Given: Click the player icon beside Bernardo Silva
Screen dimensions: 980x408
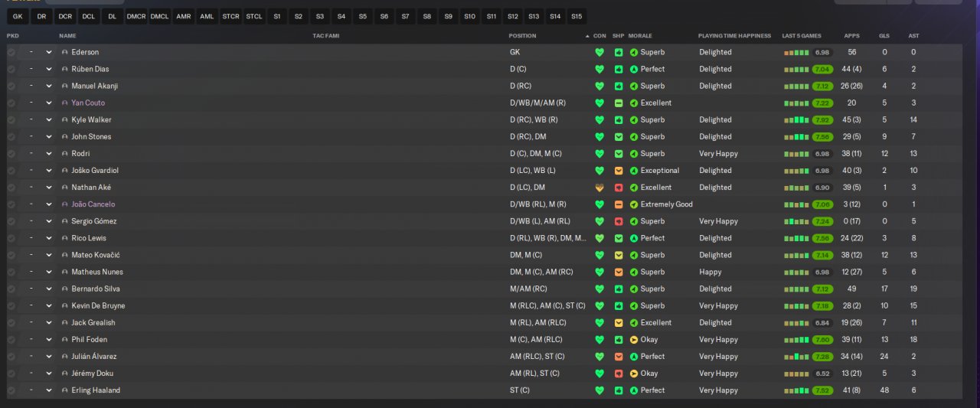Looking at the screenshot, I should 65,289.
